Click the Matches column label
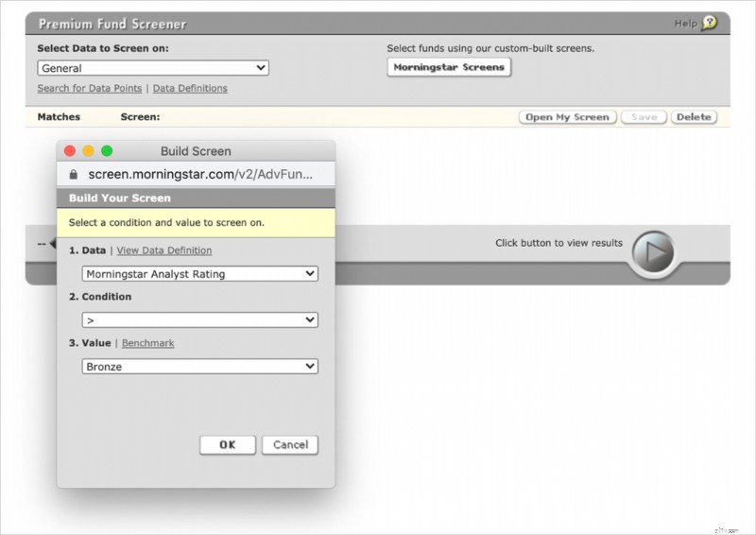The image size is (756, 535). (x=59, y=117)
